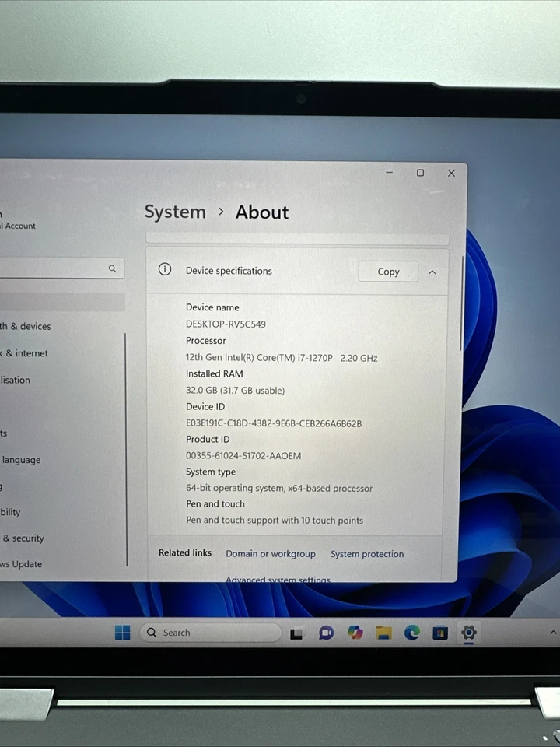Open Network & internet in sidebar
The height and width of the screenshot is (747, 560).
(x=24, y=353)
